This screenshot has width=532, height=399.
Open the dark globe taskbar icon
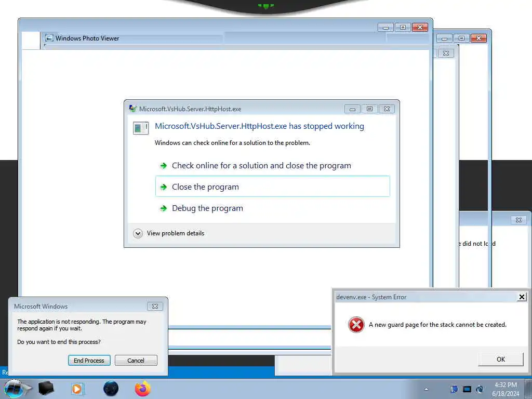[x=111, y=389]
